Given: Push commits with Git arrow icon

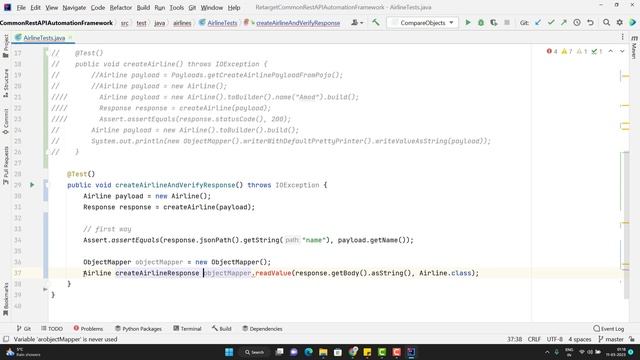Looking at the screenshot, I should (x=564, y=23).
